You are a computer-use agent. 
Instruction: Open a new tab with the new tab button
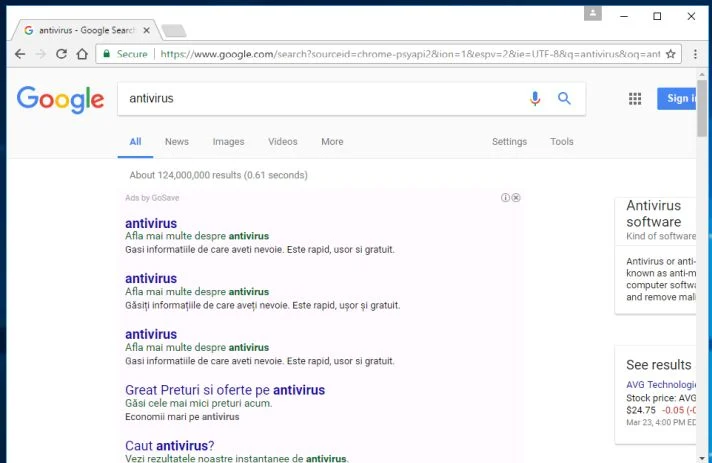(x=174, y=30)
